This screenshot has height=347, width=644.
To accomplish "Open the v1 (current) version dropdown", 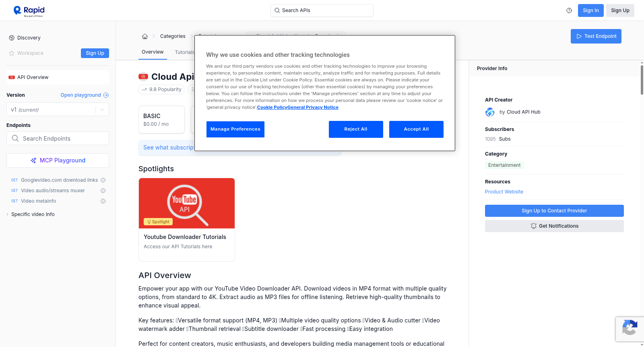I will 58,110.
